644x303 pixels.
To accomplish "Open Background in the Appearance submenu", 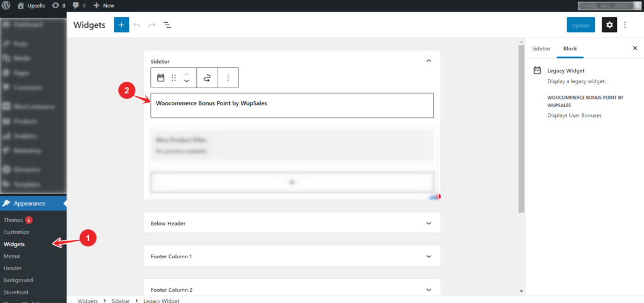I will click(x=18, y=280).
